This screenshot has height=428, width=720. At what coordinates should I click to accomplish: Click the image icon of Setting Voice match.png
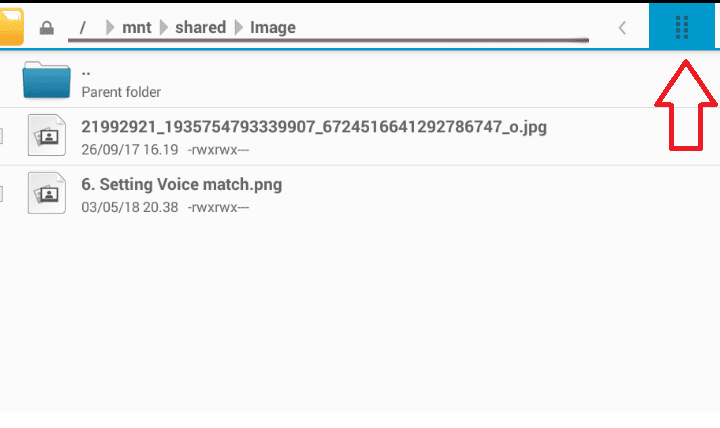47,193
